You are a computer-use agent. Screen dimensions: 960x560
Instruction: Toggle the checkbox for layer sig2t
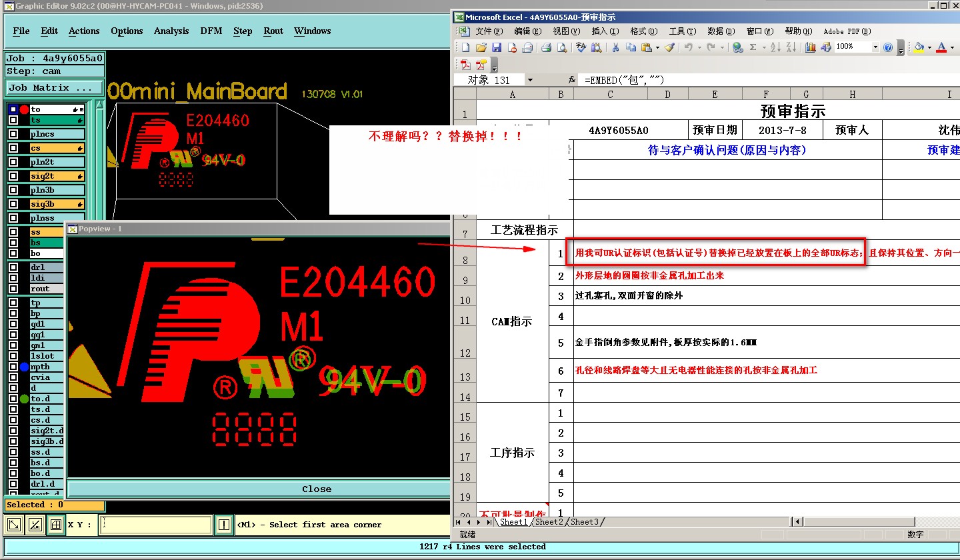click(x=13, y=176)
